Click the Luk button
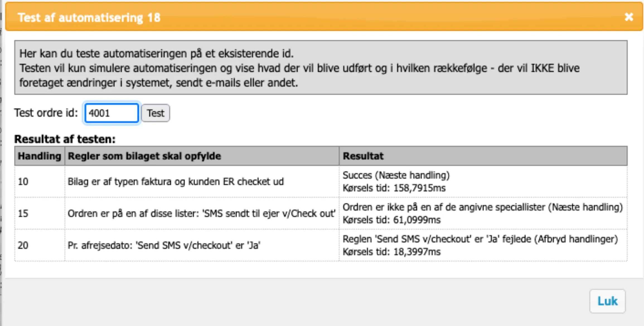The height and width of the screenshot is (326, 644). [x=607, y=301]
